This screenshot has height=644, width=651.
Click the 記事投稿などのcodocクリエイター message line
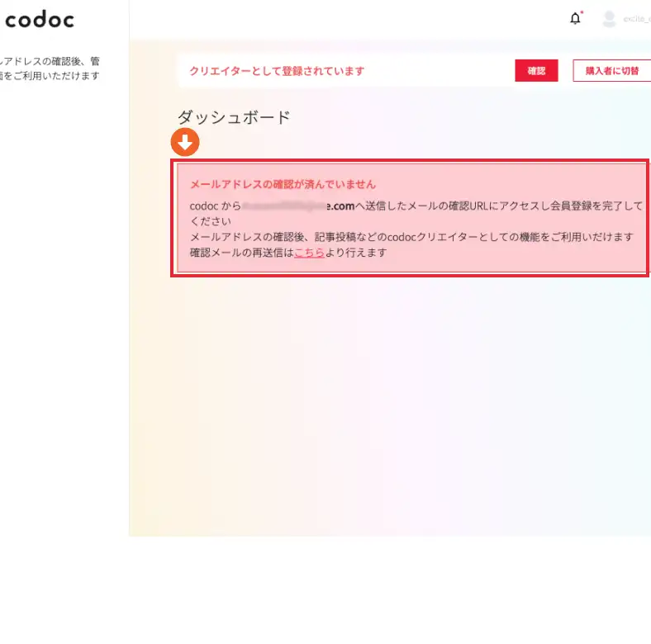coord(411,237)
